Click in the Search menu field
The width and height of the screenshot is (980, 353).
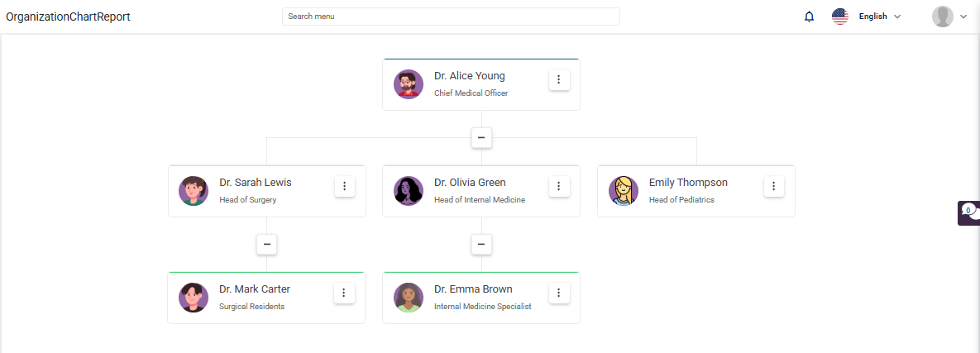451,17
